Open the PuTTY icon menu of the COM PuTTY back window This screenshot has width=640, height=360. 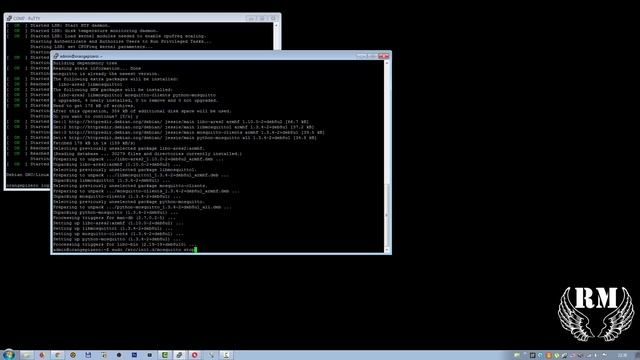(9, 18)
